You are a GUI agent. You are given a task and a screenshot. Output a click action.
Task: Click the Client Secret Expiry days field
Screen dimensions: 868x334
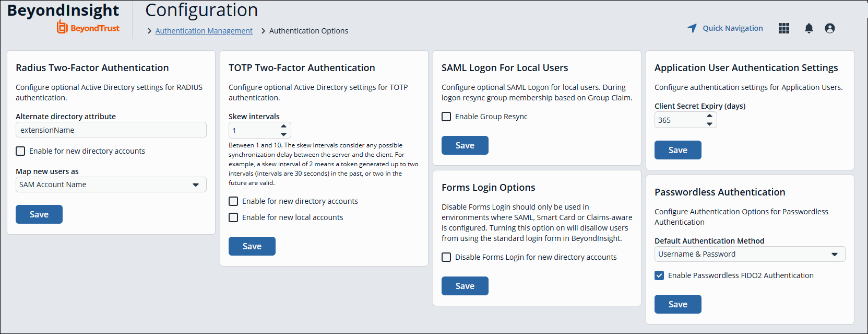pyautogui.click(x=686, y=120)
